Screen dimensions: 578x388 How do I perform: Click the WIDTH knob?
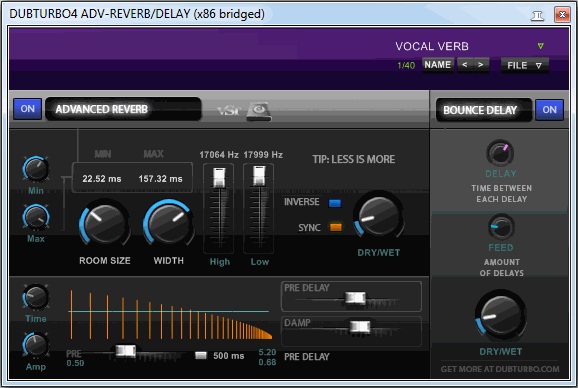pyautogui.click(x=169, y=223)
